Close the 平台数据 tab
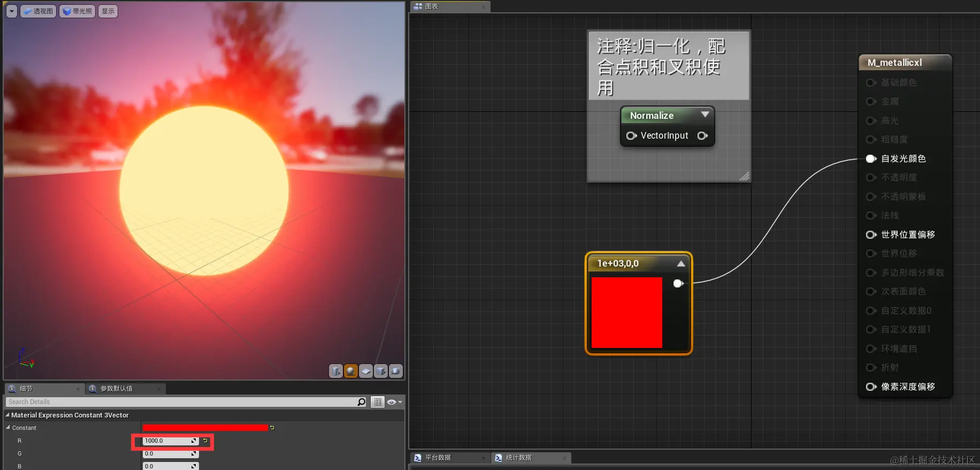Viewport: 980px width, 470px height. (484, 458)
